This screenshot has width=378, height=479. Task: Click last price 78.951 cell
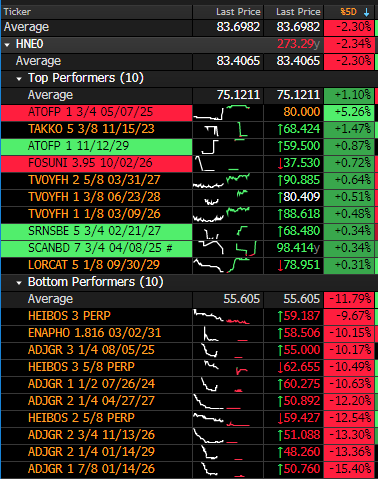[293, 265]
